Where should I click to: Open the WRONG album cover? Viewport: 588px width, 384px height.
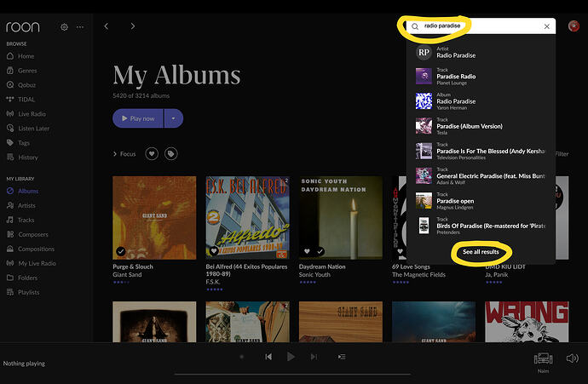click(527, 322)
